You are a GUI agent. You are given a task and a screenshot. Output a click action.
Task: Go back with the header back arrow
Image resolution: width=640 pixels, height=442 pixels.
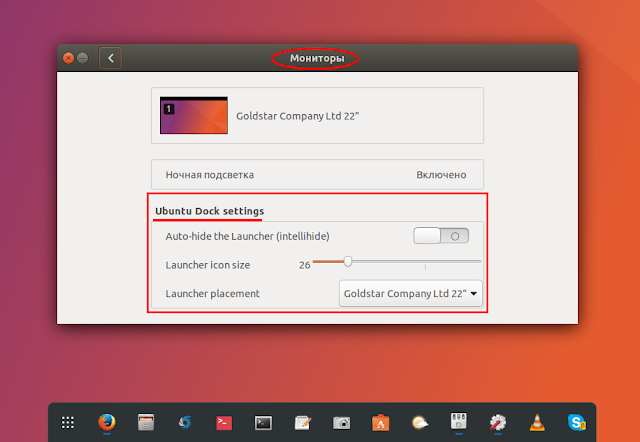pos(110,58)
